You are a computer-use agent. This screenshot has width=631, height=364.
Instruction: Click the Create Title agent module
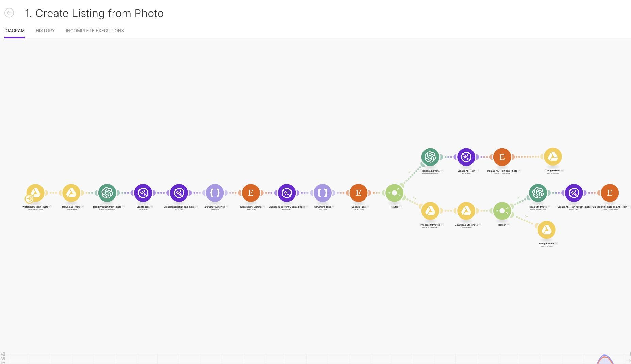(x=143, y=193)
